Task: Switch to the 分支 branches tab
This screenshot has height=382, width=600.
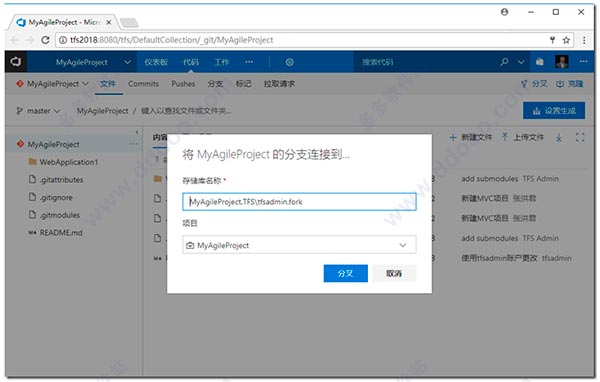Action: 215,84
